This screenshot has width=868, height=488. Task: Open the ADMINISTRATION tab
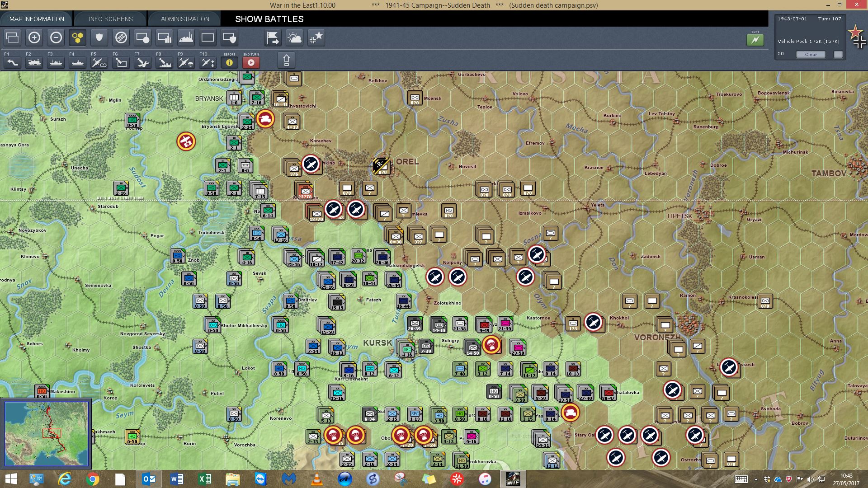(185, 19)
